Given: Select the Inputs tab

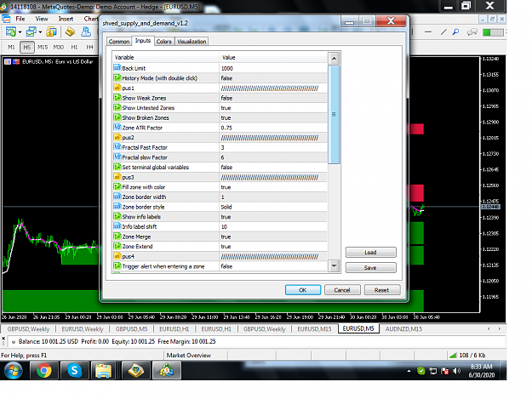Looking at the screenshot, I should pyautogui.click(x=143, y=40).
